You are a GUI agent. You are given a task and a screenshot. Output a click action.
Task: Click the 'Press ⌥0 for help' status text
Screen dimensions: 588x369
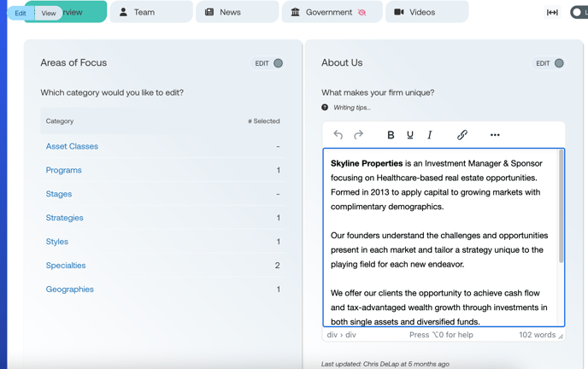coord(441,335)
